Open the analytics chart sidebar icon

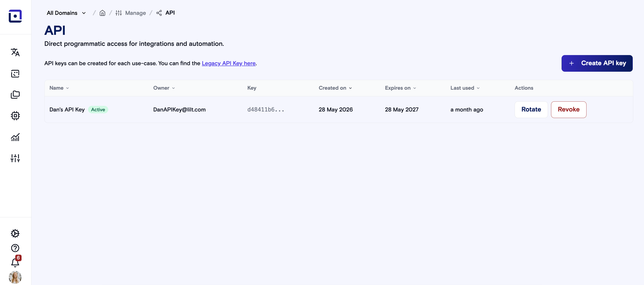coord(15,137)
